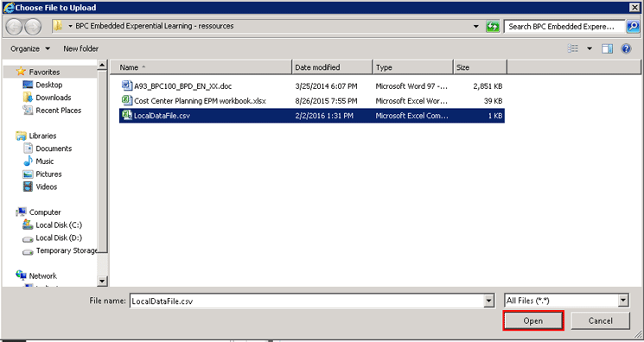Viewport: 644px width, 342px height.
Task: Click the Favorites star icon
Action: tap(21, 72)
